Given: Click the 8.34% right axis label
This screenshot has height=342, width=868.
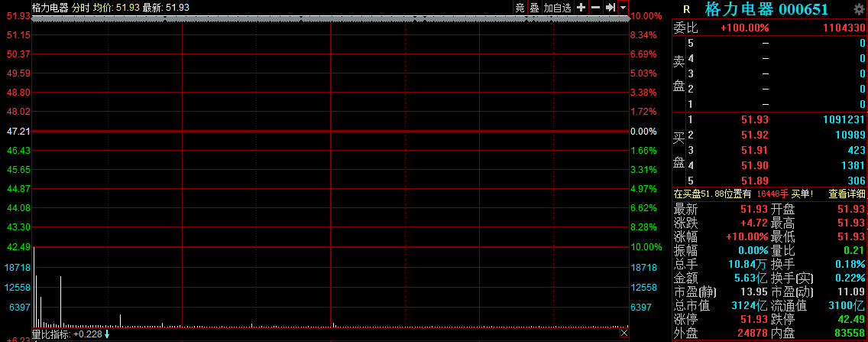Looking at the screenshot, I should [x=644, y=35].
